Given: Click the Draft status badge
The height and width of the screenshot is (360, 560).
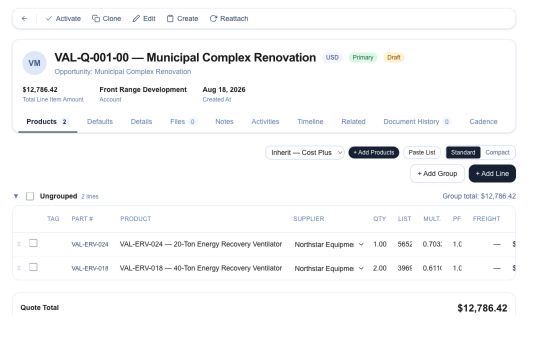Looking at the screenshot, I should click(x=394, y=57).
